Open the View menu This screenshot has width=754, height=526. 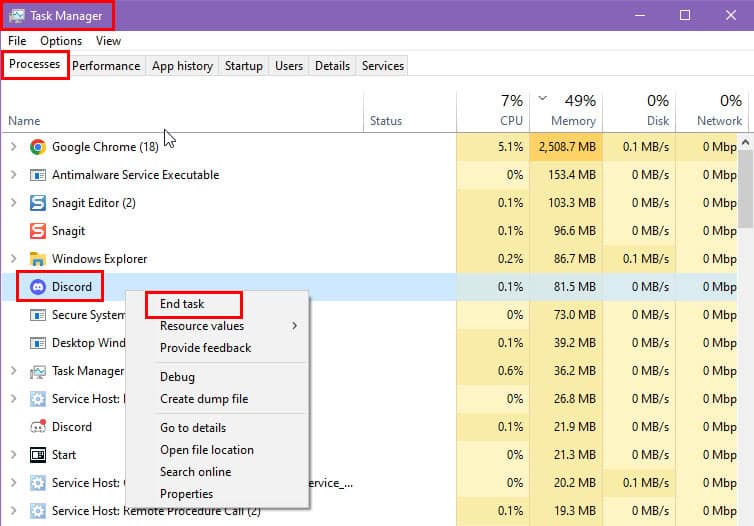[x=108, y=41]
